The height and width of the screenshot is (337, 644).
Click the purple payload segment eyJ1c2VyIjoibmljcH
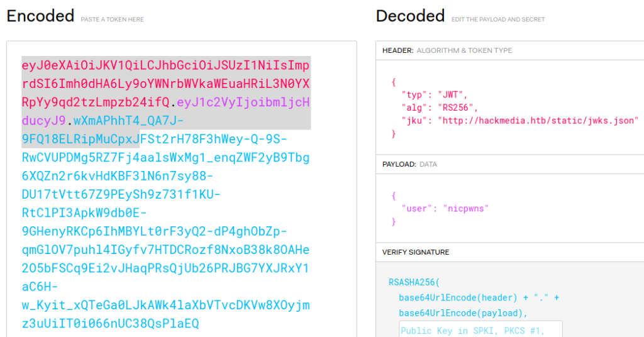click(243, 102)
